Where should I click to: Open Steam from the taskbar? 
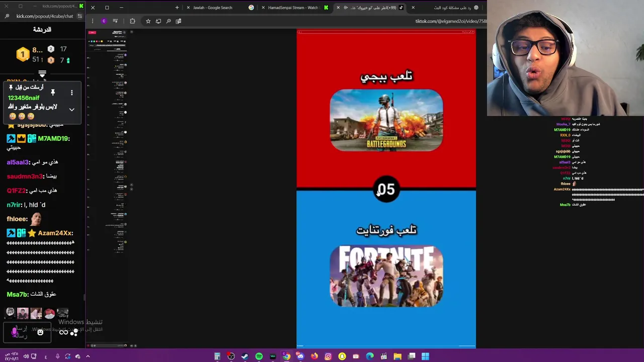[245, 356]
